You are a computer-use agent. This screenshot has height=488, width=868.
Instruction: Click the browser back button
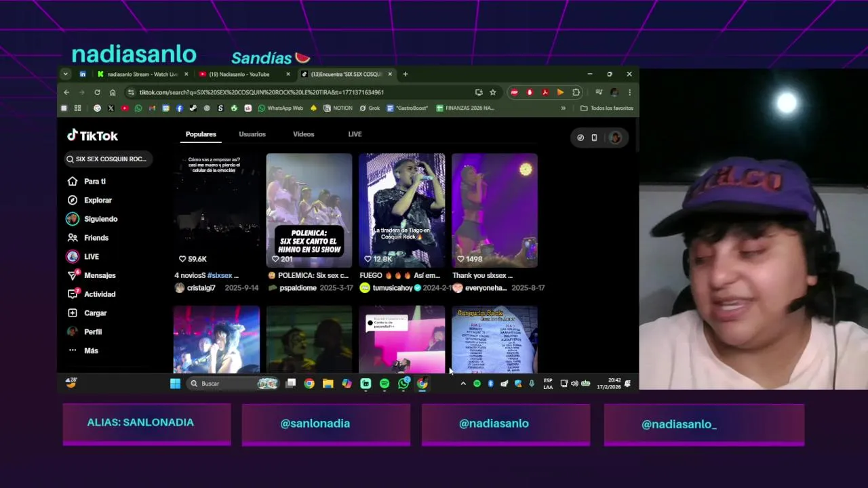pos(66,92)
